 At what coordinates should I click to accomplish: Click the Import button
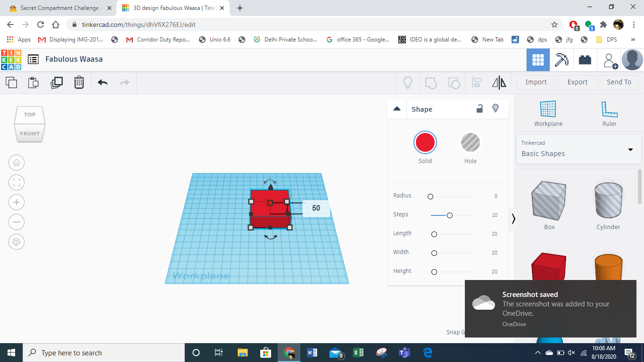tap(536, 82)
